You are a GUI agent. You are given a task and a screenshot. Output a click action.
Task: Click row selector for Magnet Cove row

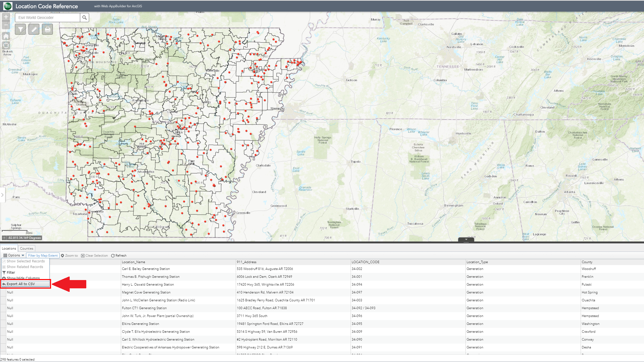click(x=3, y=292)
